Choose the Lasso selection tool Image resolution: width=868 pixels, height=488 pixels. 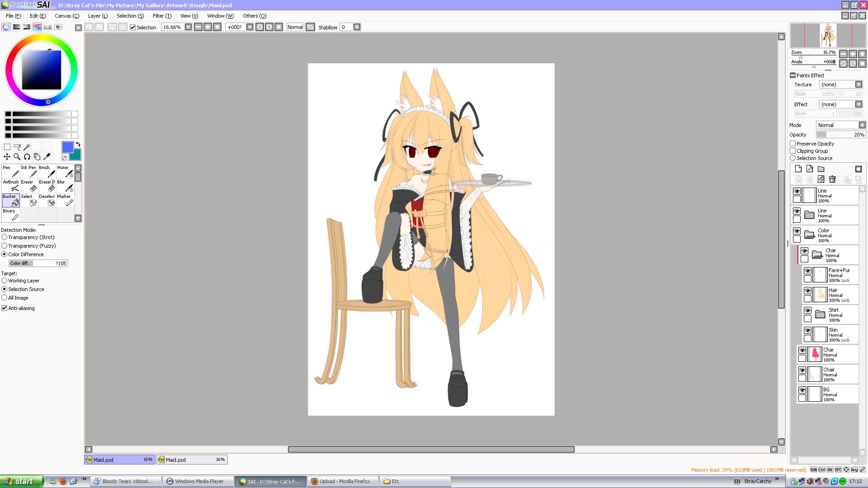17,147
